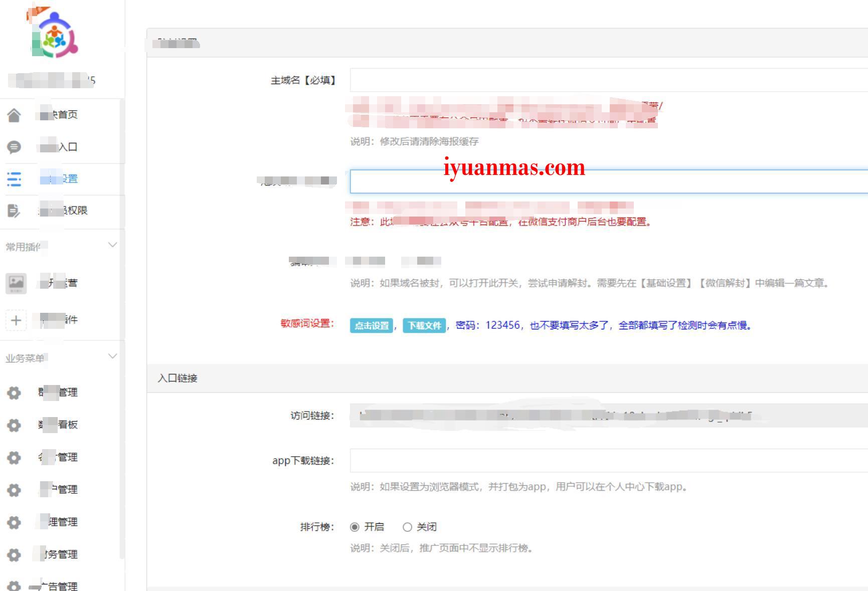Click the document-edit icon beside 权限
Screen dimensions: 868x591
(14, 211)
